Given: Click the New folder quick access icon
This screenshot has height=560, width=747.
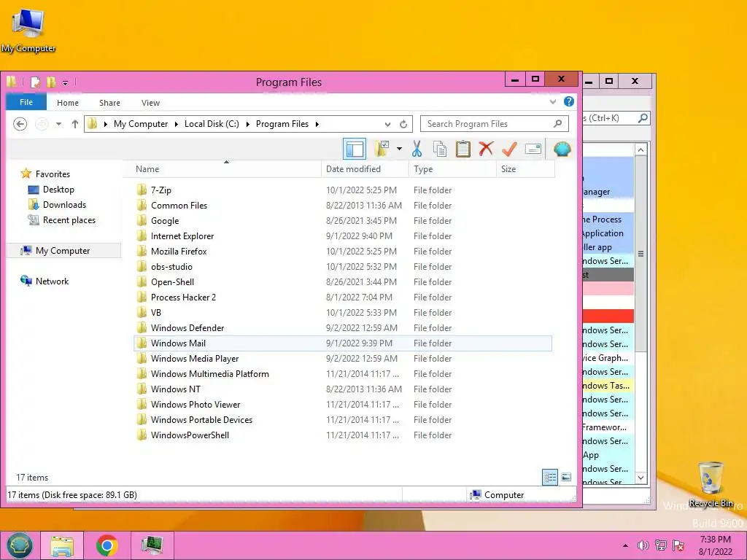Looking at the screenshot, I should (50, 82).
